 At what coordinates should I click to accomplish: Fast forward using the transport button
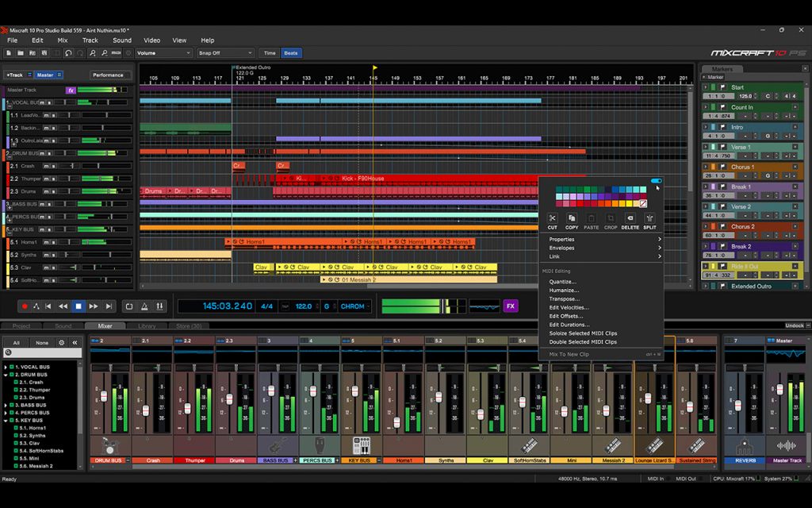tap(94, 306)
